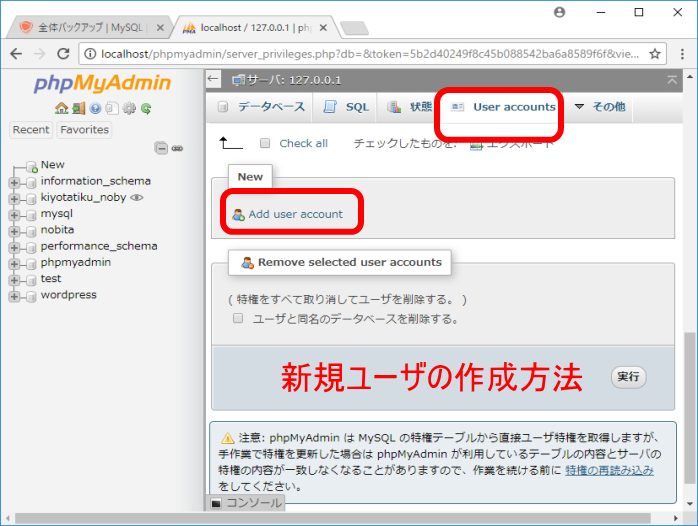Switch to the 状態 tab
This screenshot has width=698, height=526.
tap(409, 107)
